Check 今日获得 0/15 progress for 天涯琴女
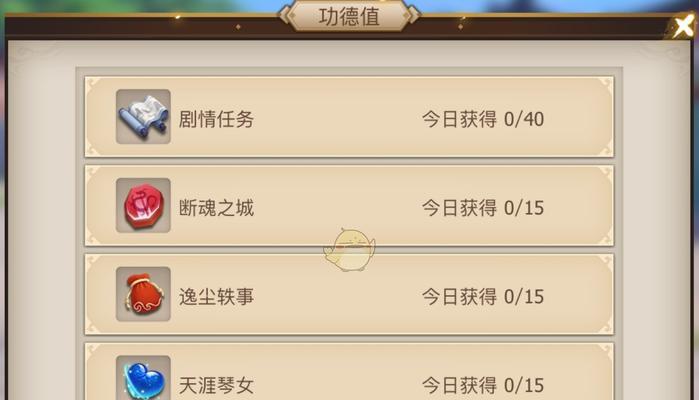This screenshot has height=400, width=699. 483,385
